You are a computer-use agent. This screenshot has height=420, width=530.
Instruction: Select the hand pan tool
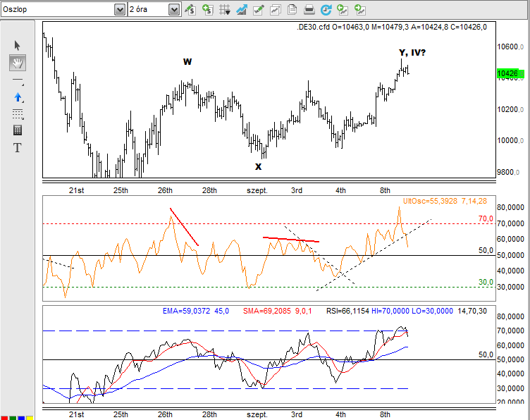[17, 63]
